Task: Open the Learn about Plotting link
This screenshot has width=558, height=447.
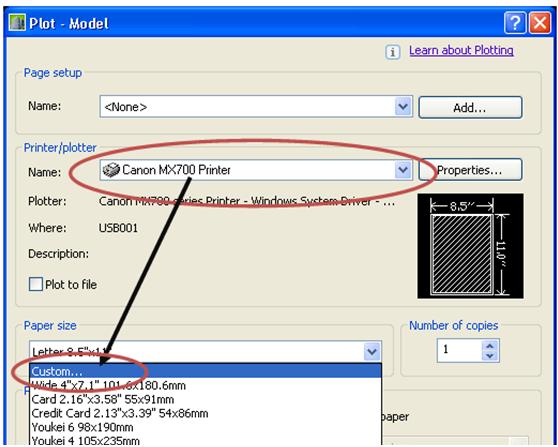Action: pos(461,50)
